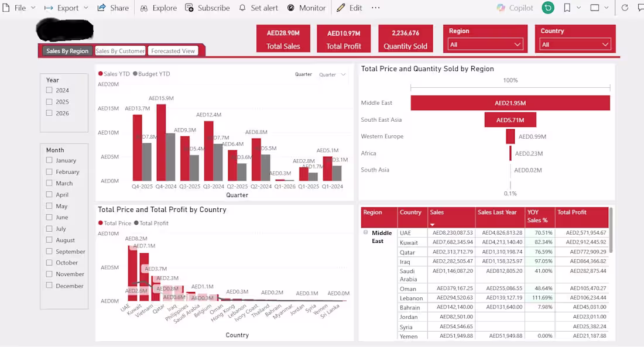
Task: Open the Region slicer dropdown
Action: (x=485, y=44)
